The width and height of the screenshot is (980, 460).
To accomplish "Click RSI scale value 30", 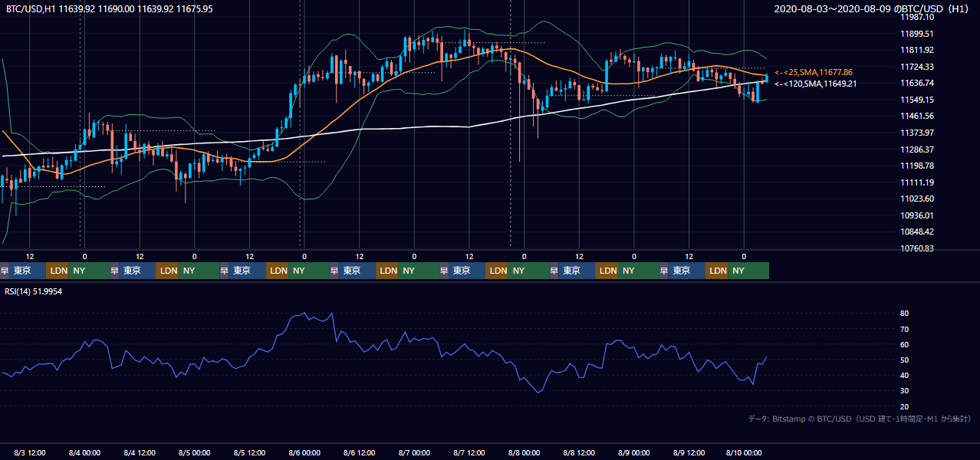I will tap(905, 391).
